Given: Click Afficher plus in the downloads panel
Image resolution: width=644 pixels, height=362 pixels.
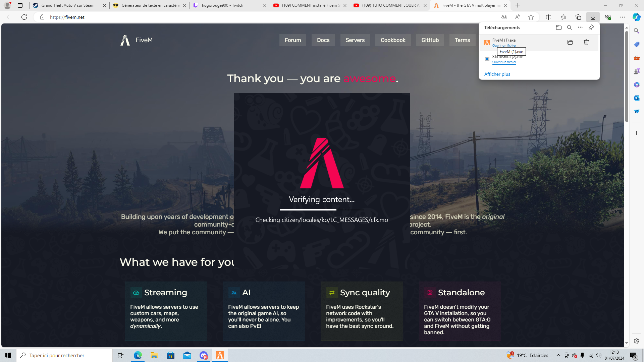Looking at the screenshot, I should [x=497, y=74].
